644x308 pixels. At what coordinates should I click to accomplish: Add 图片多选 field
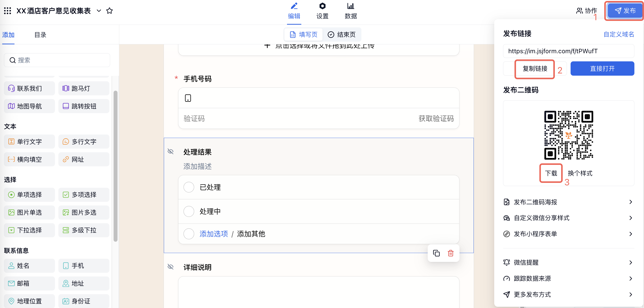(84, 212)
